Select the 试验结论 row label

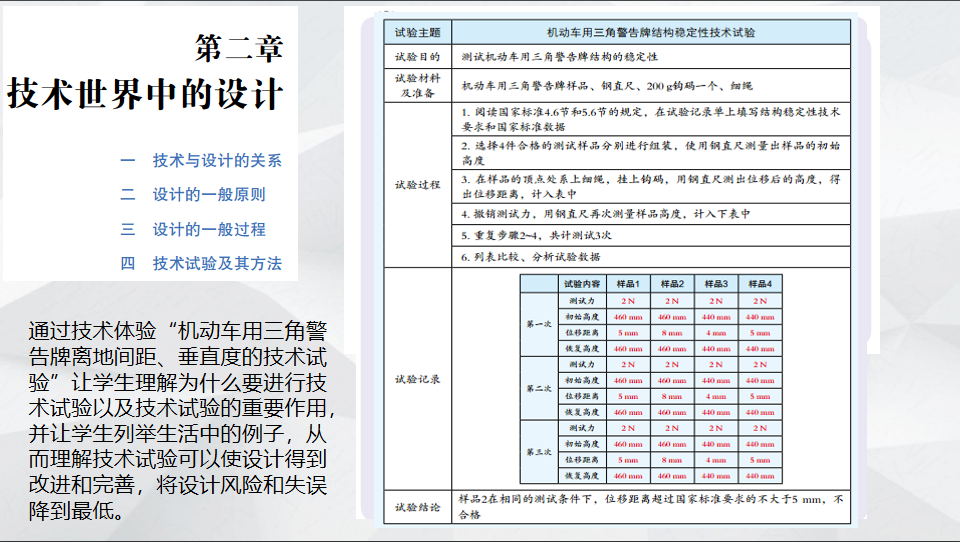[417, 507]
